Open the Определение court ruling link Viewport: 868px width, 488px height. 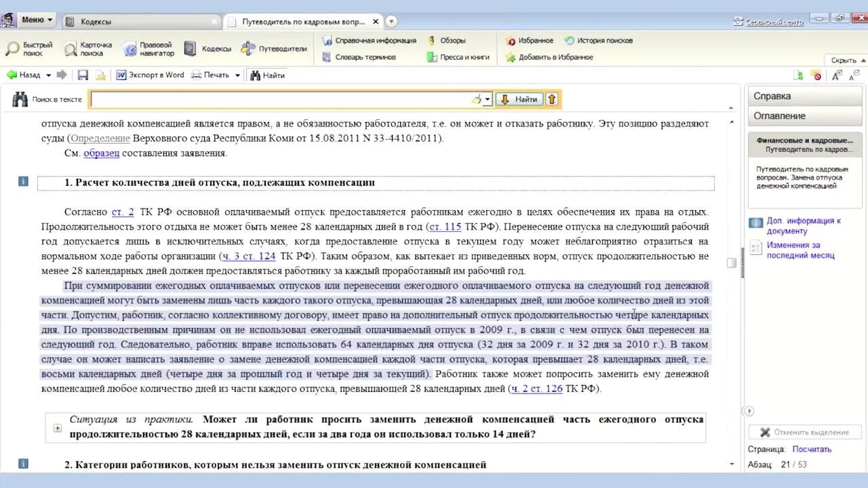pos(100,138)
